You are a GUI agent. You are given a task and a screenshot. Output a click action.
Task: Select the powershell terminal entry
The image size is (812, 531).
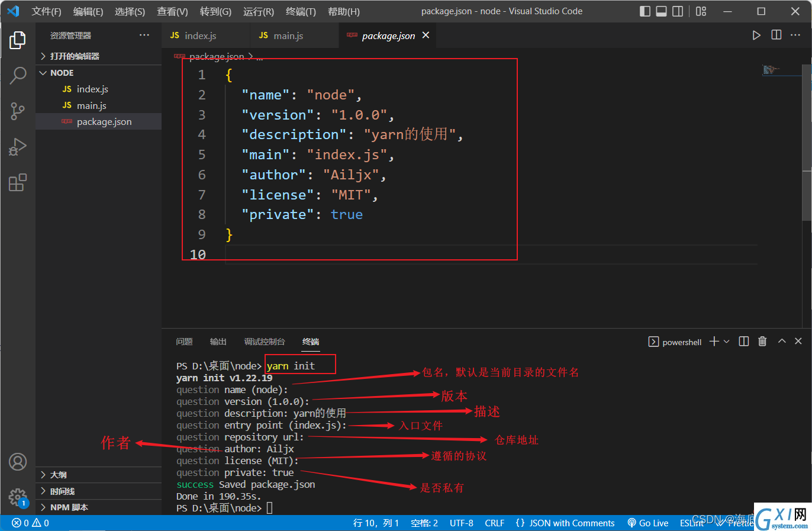(x=675, y=342)
